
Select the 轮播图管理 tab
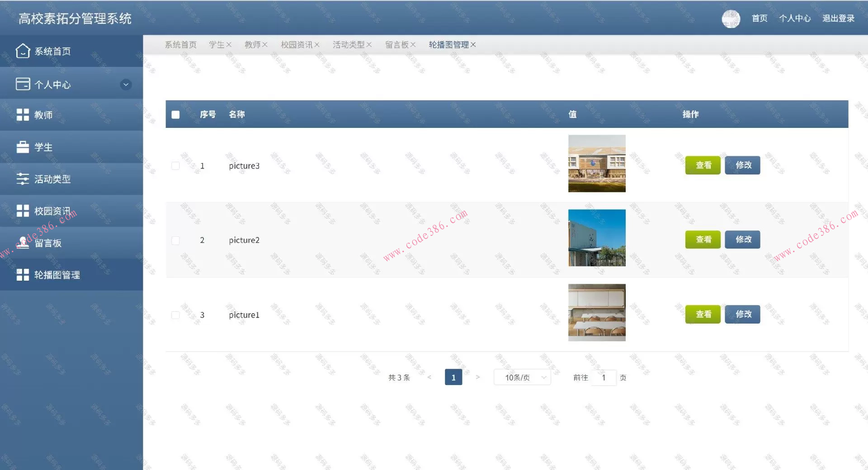point(449,45)
